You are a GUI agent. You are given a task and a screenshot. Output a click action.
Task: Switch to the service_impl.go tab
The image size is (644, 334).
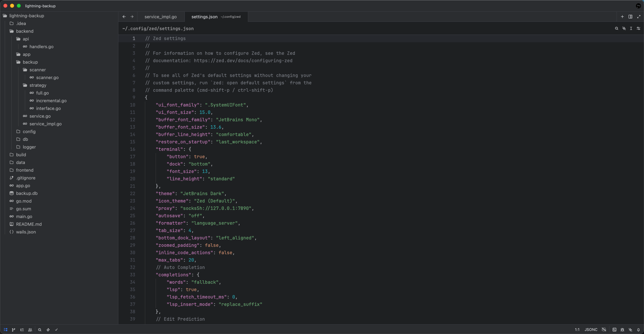[160, 17]
